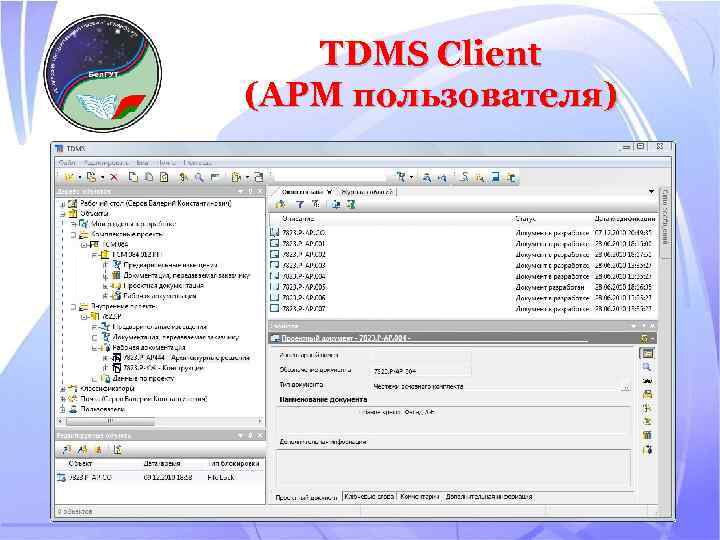Click the create new object toolbar icon
Screen dimensions: 720x540
coord(69,177)
